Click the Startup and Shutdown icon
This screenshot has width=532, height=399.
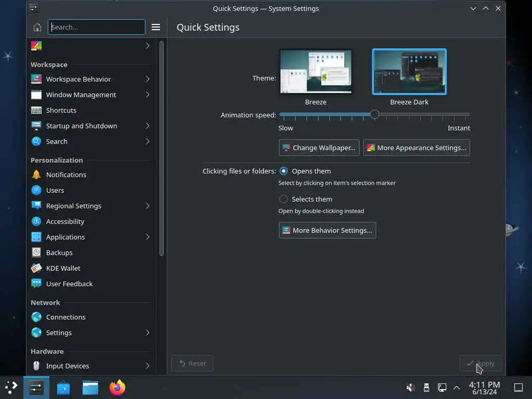[x=36, y=126]
